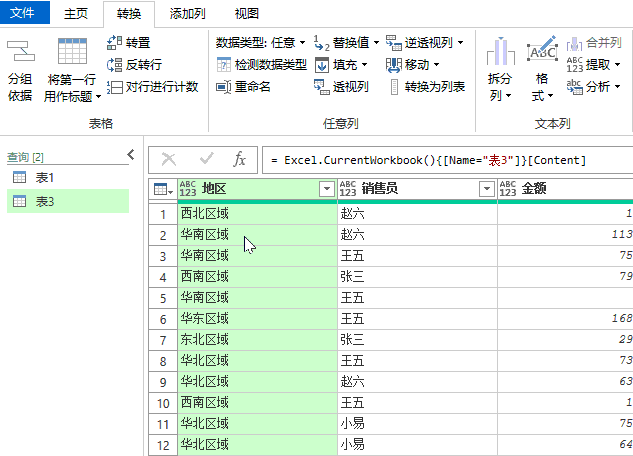Viewport: 633px width, 456px height.
Task: Collapse the 查询 pane with chevron
Action: point(130,155)
